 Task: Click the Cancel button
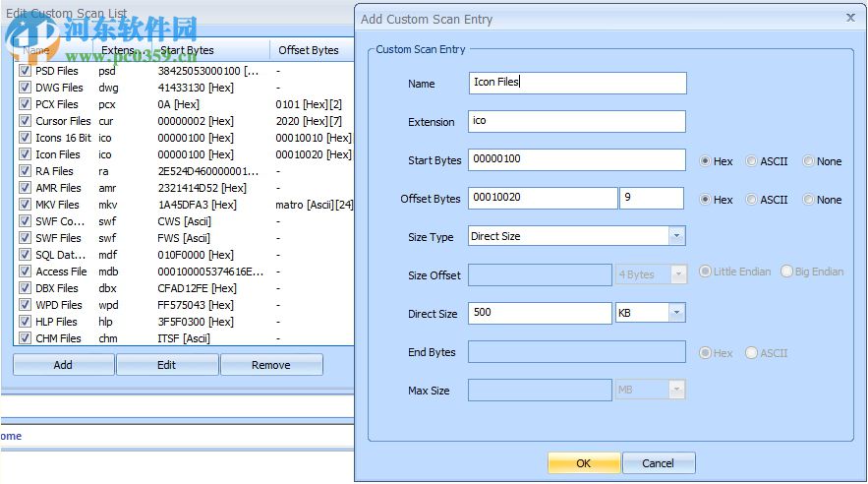659,463
